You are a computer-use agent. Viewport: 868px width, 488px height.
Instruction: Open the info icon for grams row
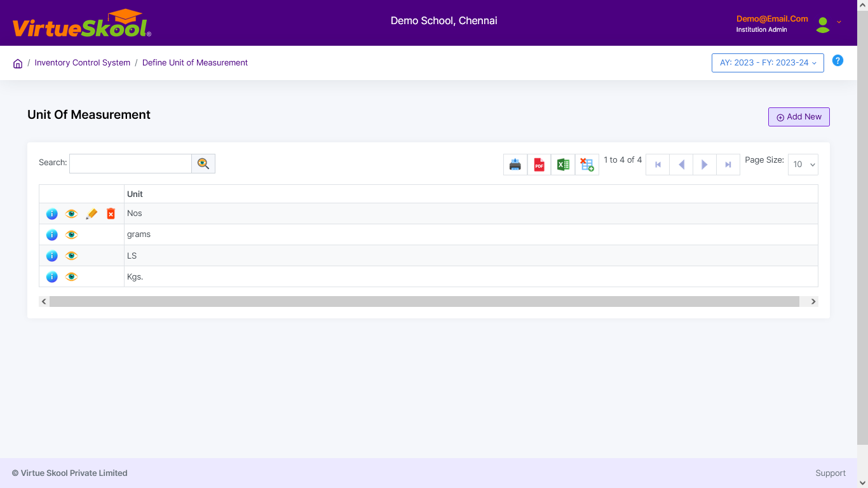pyautogui.click(x=52, y=235)
